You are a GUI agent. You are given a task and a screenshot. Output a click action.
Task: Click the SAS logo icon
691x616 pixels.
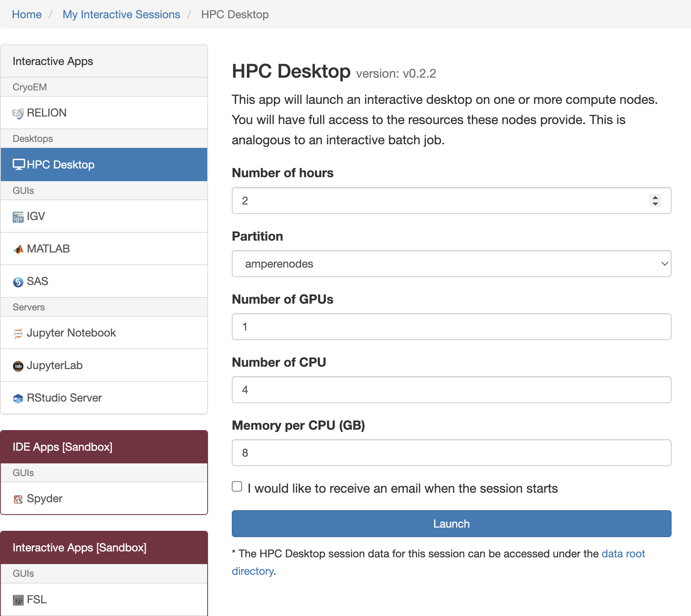(x=18, y=282)
